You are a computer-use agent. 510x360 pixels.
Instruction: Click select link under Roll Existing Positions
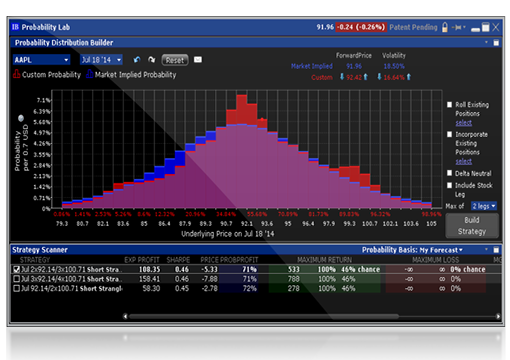click(464, 123)
